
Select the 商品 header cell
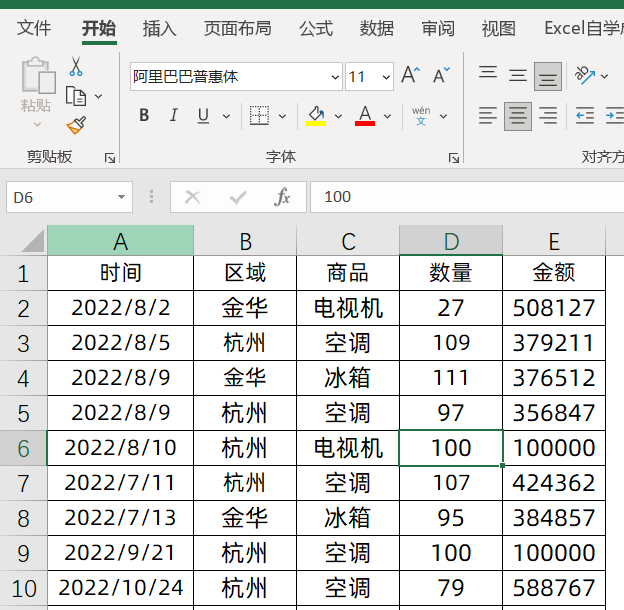coord(348,273)
